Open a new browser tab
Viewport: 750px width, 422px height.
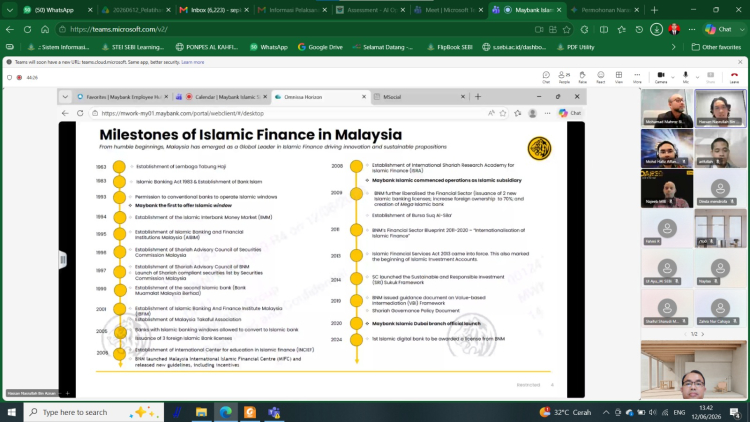(x=654, y=10)
